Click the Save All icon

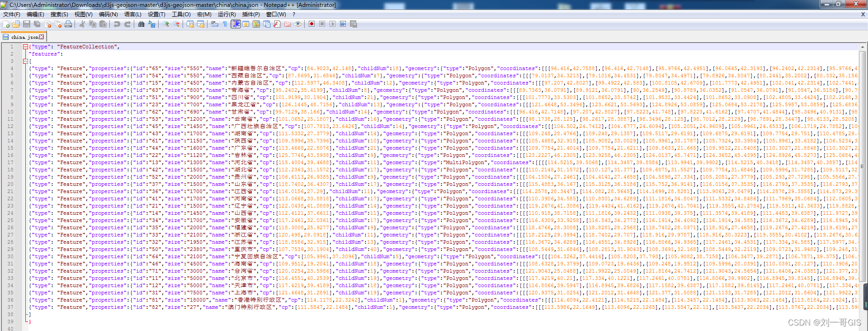coord(37,24)
